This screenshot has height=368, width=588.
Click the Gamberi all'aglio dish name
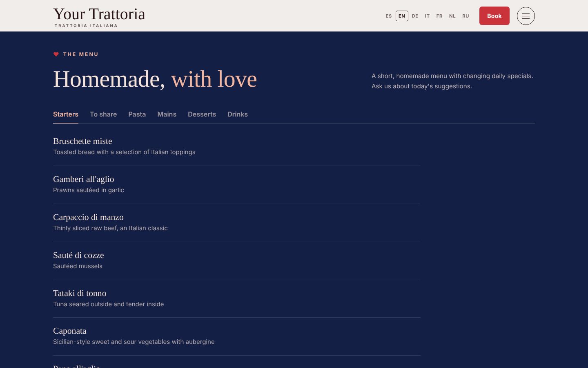tap(84, 179)
